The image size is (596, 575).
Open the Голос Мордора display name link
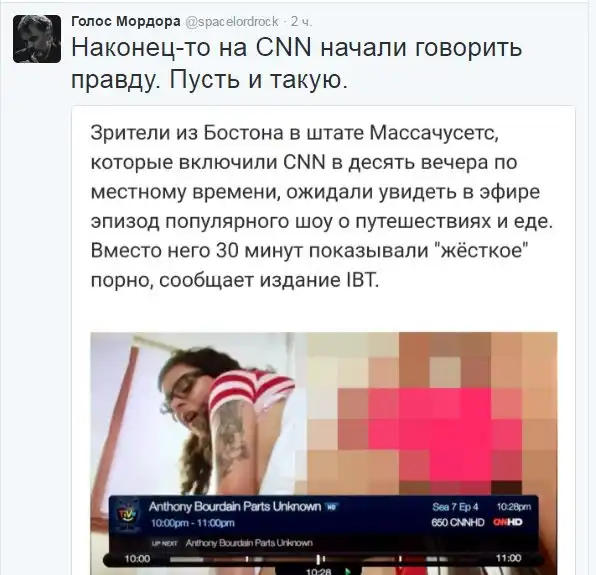pos(126,21)
